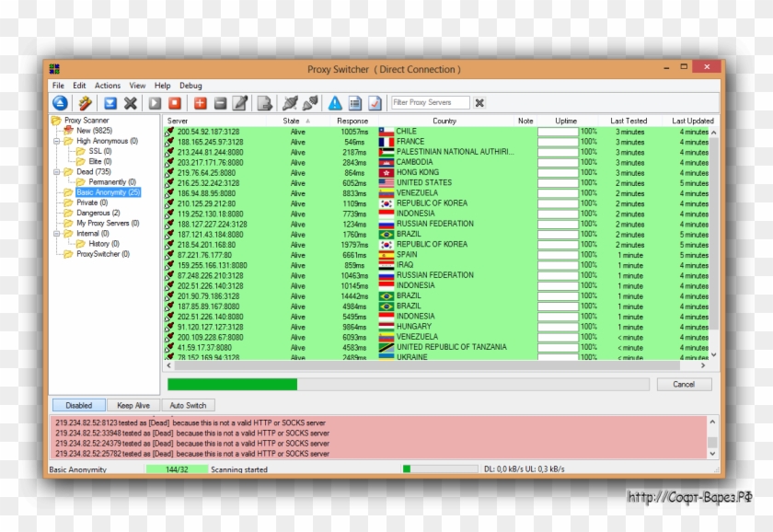Viewport: 773px width, 532px height.
Task: Click the export document-with-arrow icon
Action: click(265, 103)
